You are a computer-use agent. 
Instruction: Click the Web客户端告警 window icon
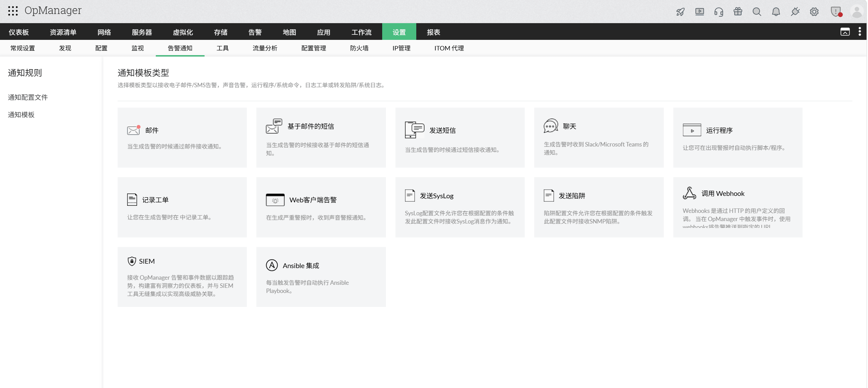(275, 200)
